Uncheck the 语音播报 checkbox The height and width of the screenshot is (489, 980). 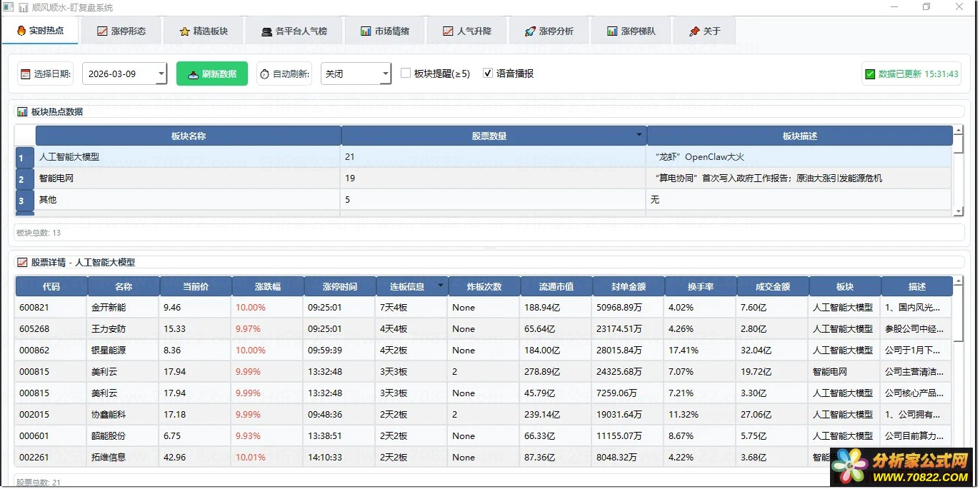[488, 74]
